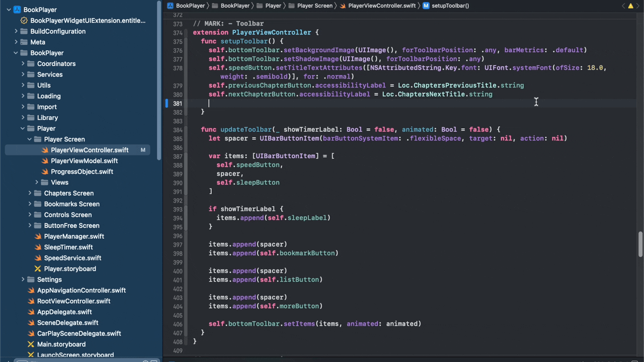Fold the setupToolbar function via code ribbon
This screenshot has height=362, width=644.
(187, 76)
